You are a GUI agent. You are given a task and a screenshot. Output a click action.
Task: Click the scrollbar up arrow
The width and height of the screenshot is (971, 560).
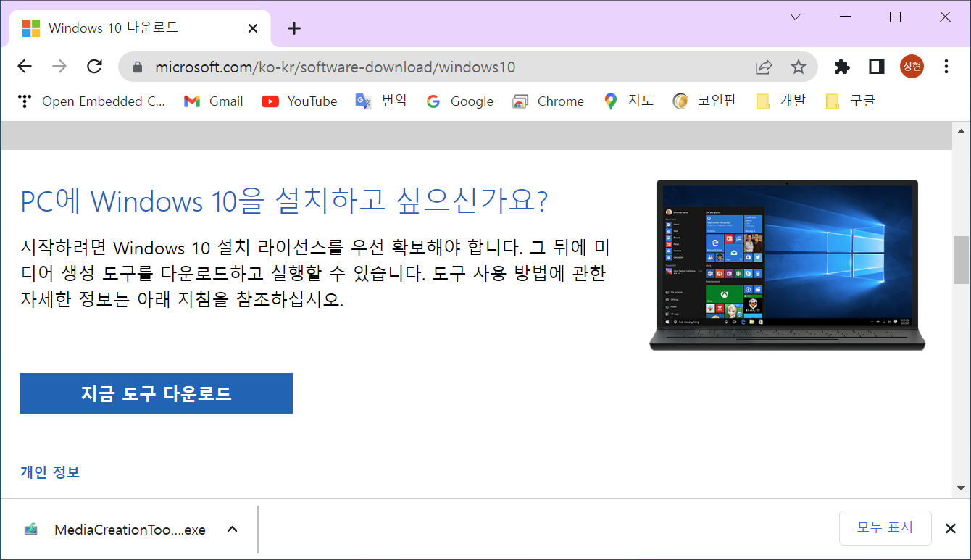(961, 131)
